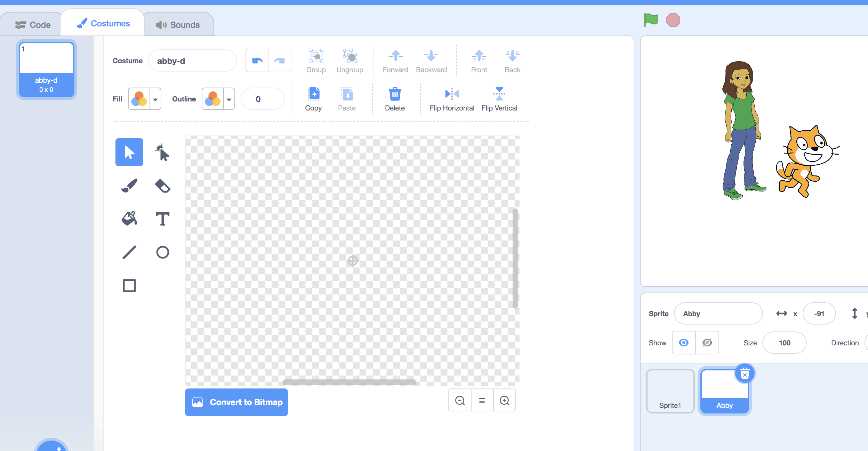Select the Circle tool

tap(163, 252)
